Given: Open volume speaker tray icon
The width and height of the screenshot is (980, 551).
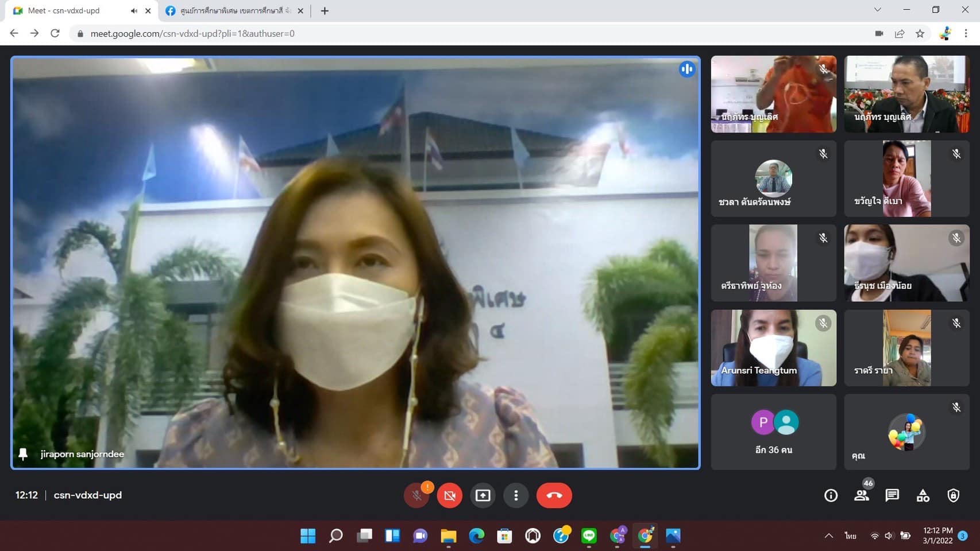Looking at the screenshot, I should click(889, 536).
